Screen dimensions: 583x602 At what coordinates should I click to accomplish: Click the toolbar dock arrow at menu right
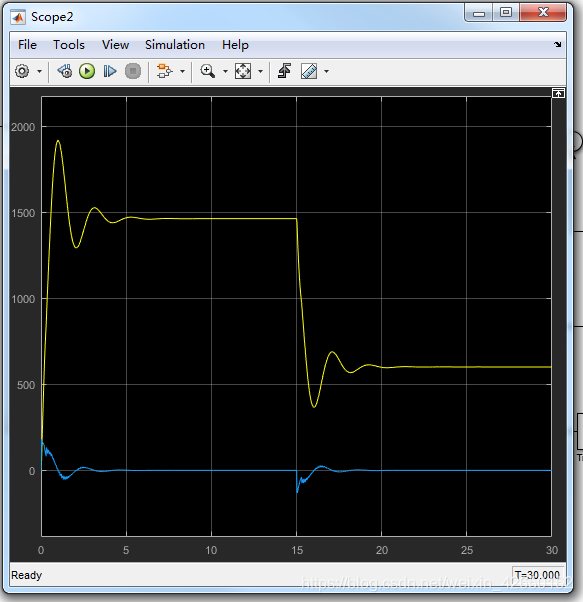558,45
